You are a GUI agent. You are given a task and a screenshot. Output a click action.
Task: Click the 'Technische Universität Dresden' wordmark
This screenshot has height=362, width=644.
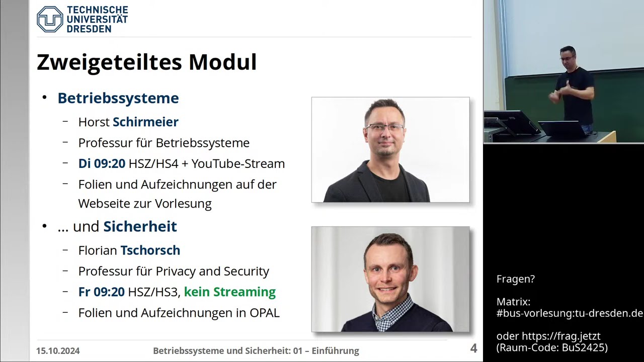point(97,20)
